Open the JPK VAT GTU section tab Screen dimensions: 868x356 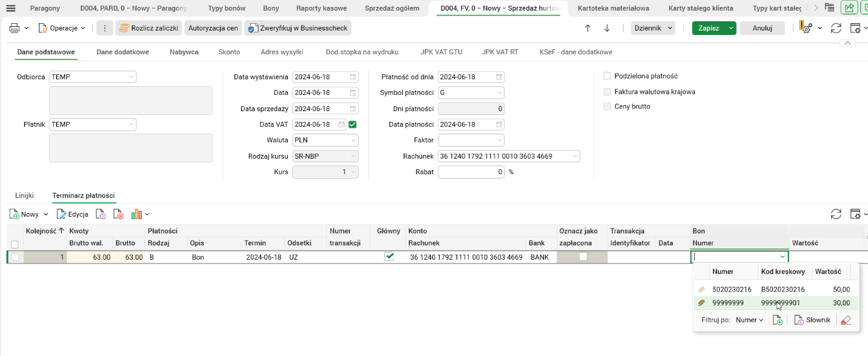[x=441, y=52]
